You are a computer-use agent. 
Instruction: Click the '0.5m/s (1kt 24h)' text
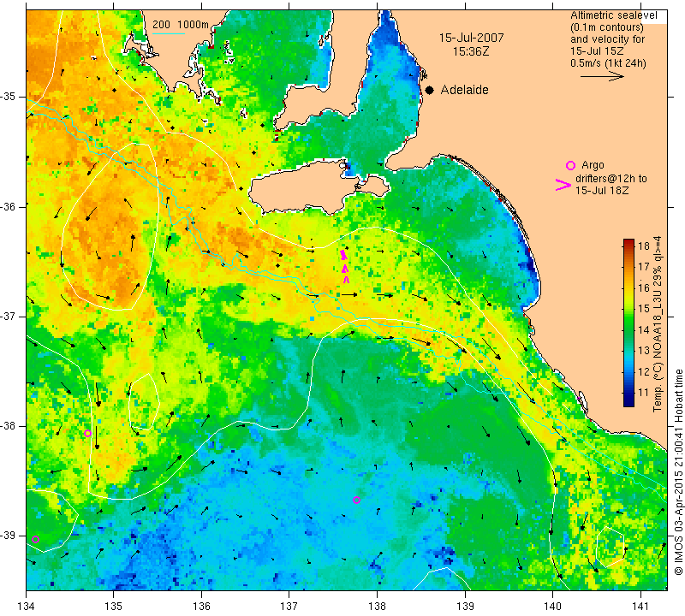(608, 62)
